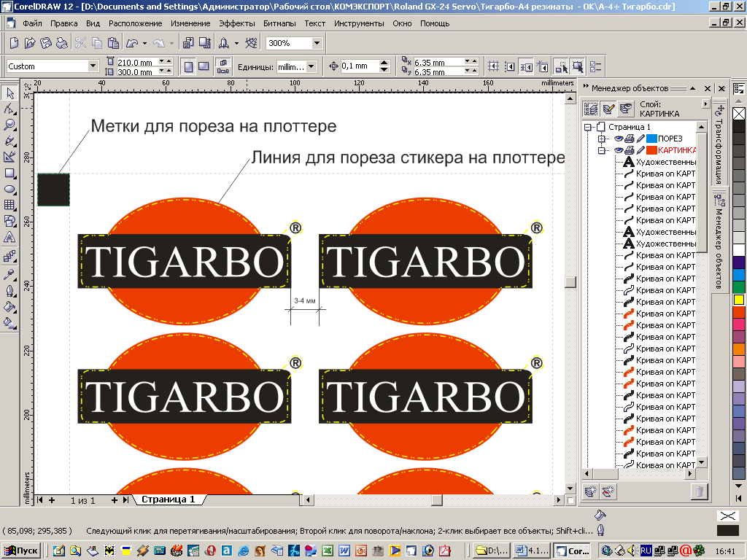747x560 pixels.
Task: Toggle Edit Across Layers button
Action: [608, 109]
